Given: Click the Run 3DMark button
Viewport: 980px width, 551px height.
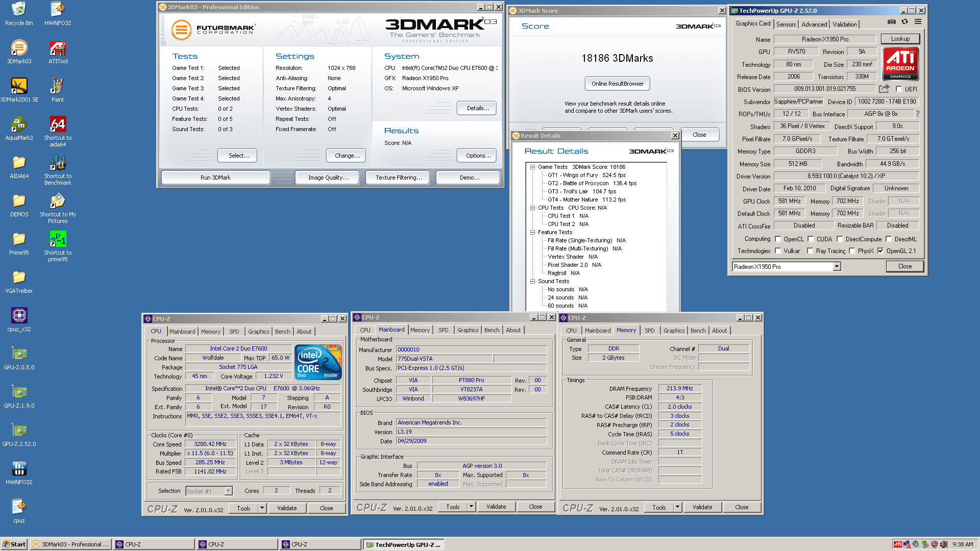Looking at the screenshot, I should pos(215,178).
